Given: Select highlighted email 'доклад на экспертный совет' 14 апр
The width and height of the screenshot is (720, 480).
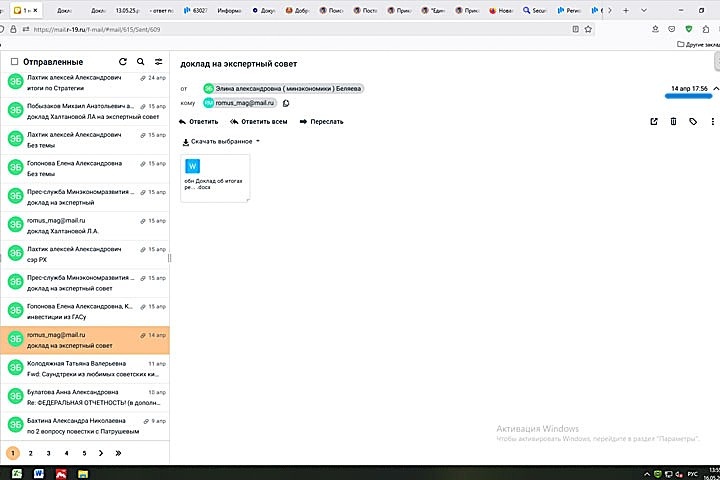Looking at the screenshot, I should pos(85,340).
